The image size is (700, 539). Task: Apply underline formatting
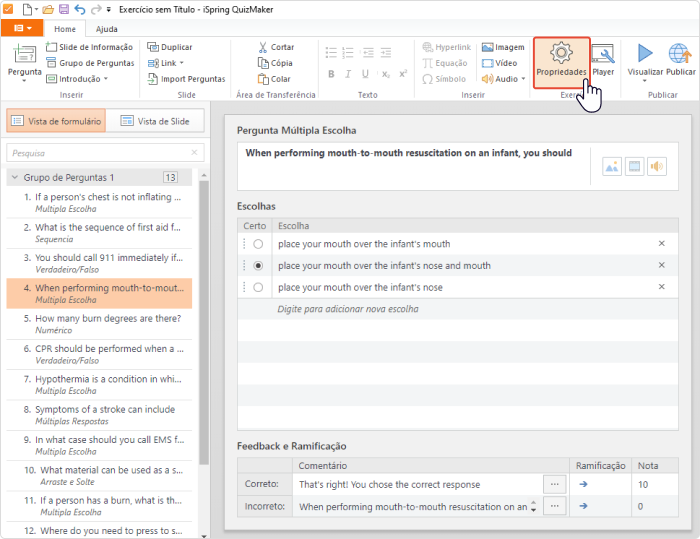click(365, 74)
